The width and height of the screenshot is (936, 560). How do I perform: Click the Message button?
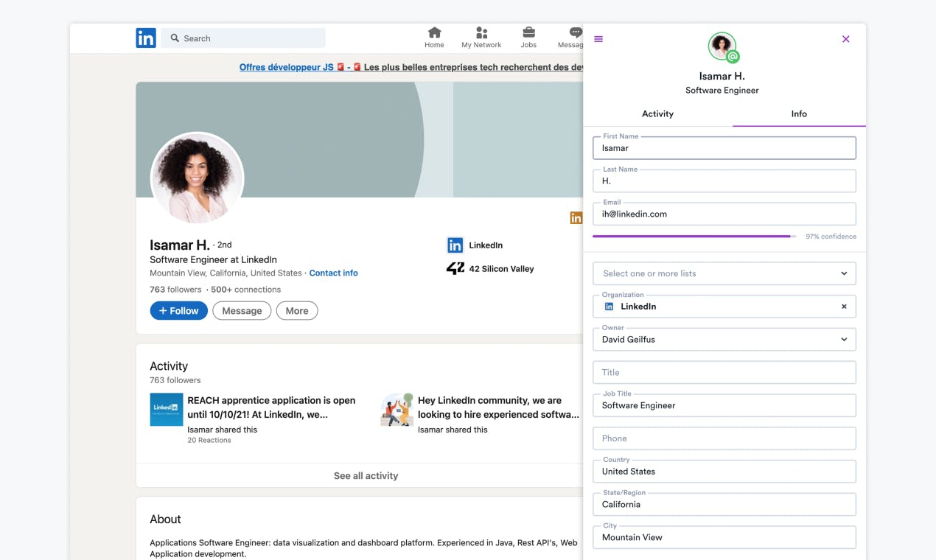(242, 311)
